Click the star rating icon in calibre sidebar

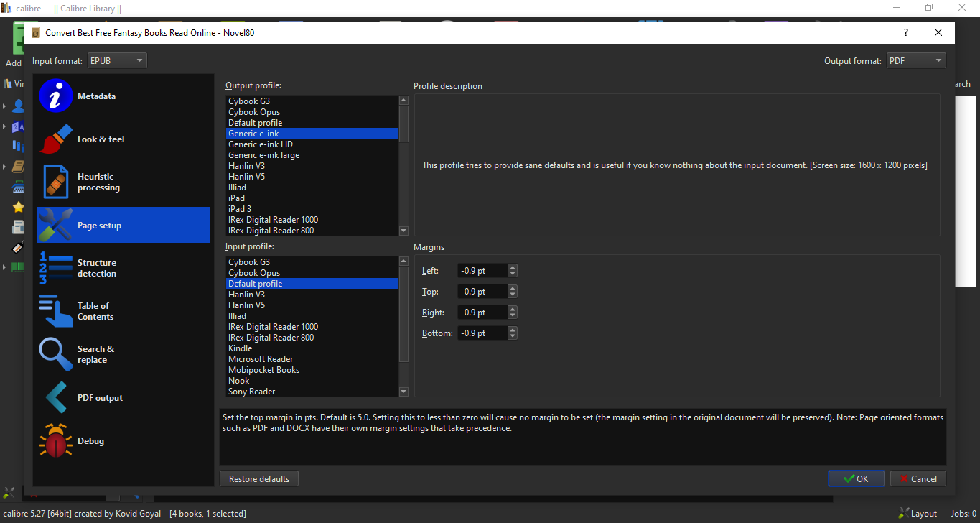[x=19, y=207]
